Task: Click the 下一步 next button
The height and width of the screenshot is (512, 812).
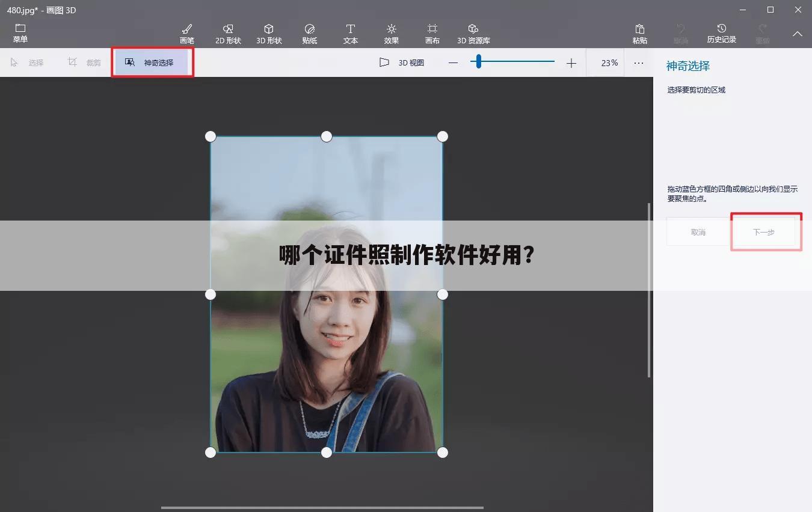Action: point(764,232)
